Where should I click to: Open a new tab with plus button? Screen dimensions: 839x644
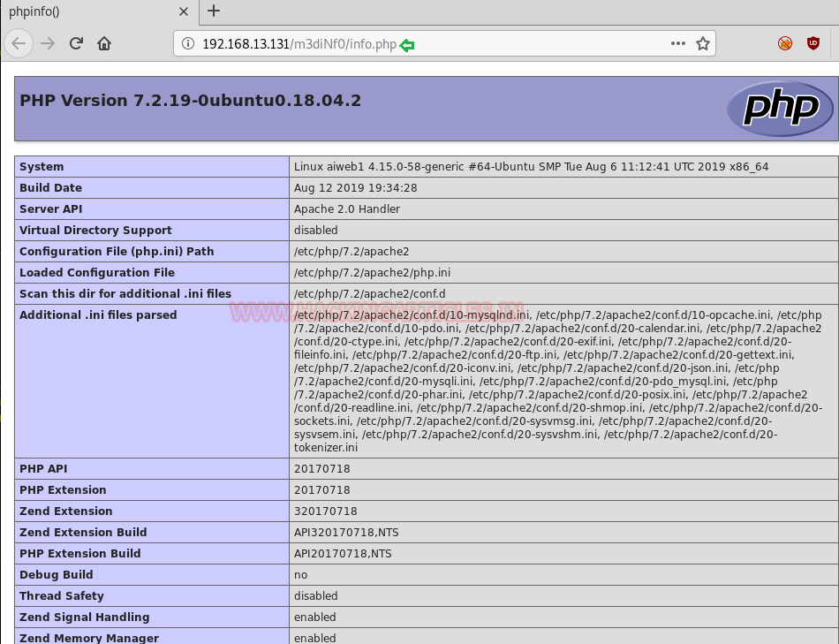[214, 11]
